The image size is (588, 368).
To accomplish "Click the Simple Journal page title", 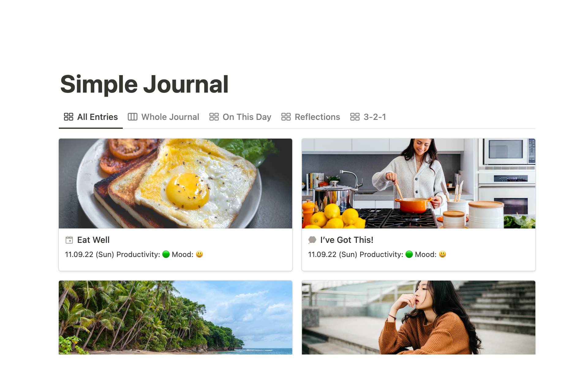I will click(145, 84).
